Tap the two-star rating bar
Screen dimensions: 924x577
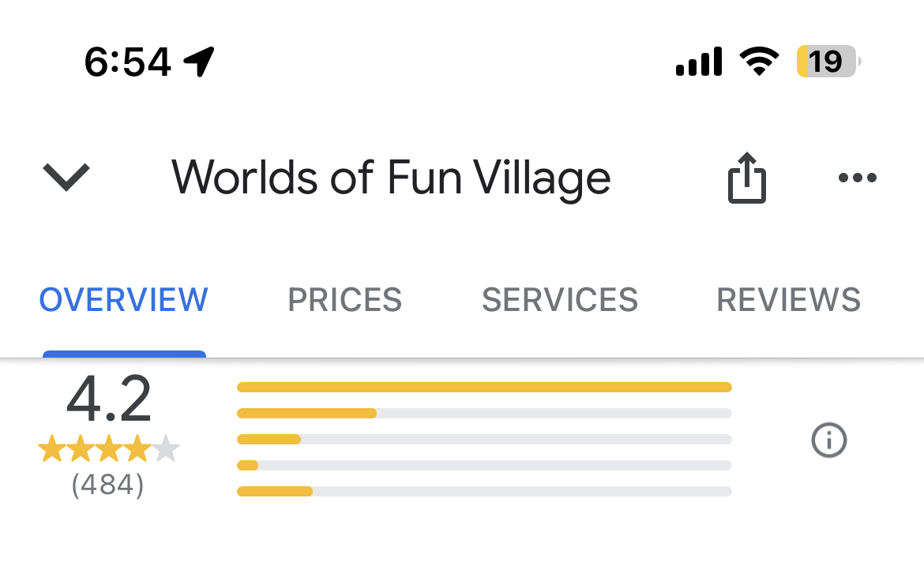click(484, 465)
